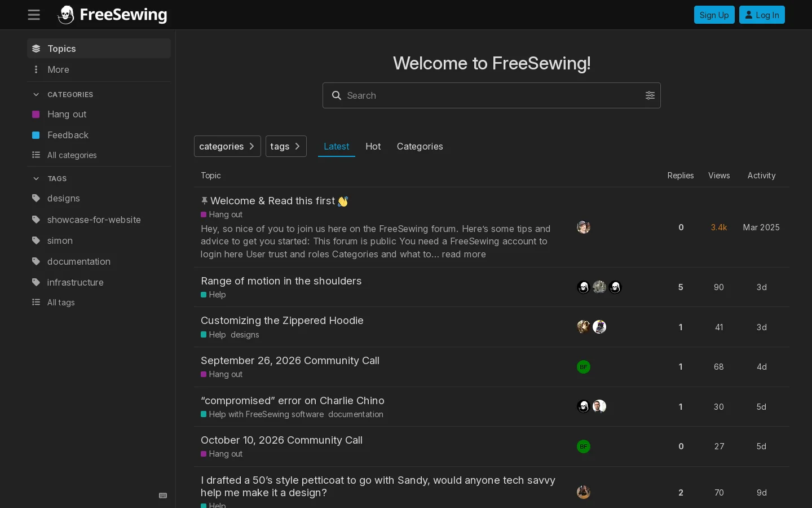Open the tags filter dropdown
The height and width of the screenshot is (508, 812).
286,146
